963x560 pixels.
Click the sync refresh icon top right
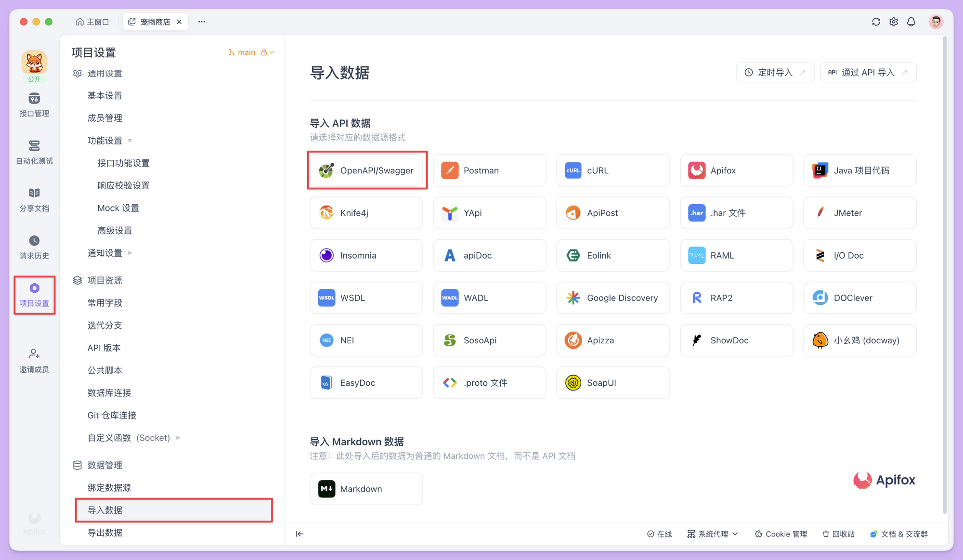tap(876, 22)
